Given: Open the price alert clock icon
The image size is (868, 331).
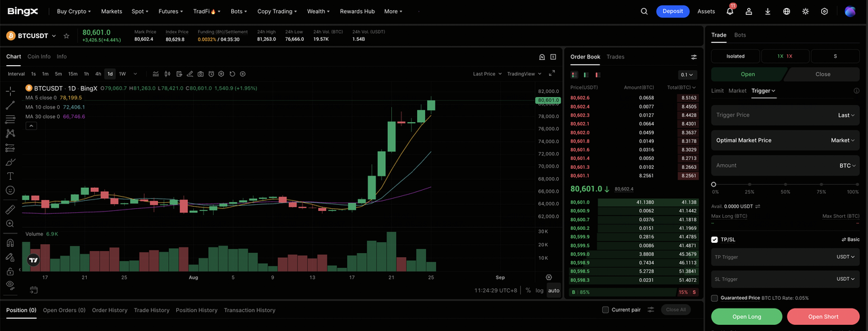Looking at the screenshot, I should click(211, 74).
